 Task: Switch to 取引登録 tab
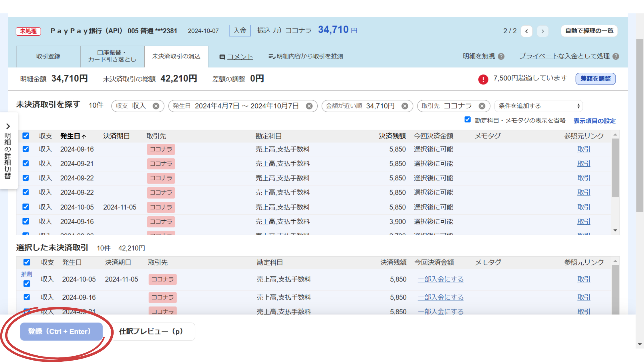point(48,56)
